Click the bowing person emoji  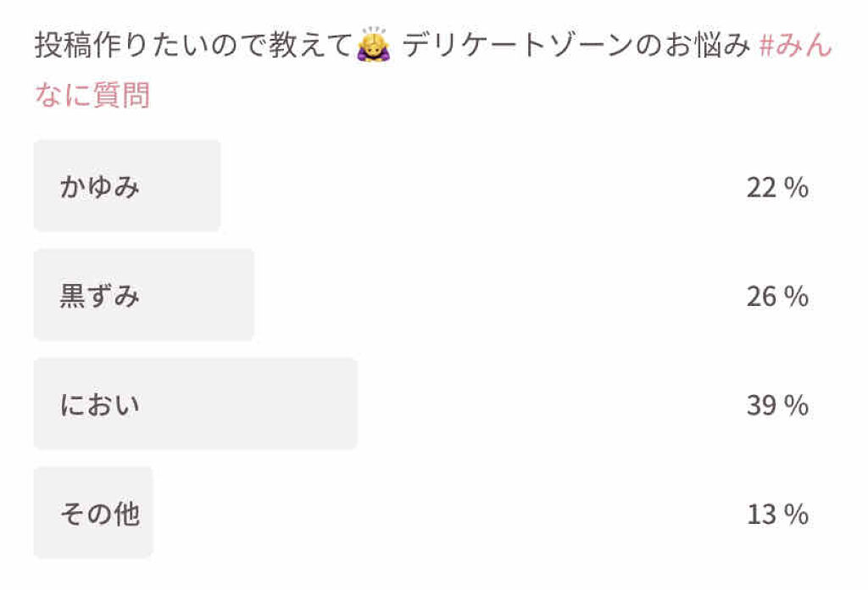[x=374, y=44]
